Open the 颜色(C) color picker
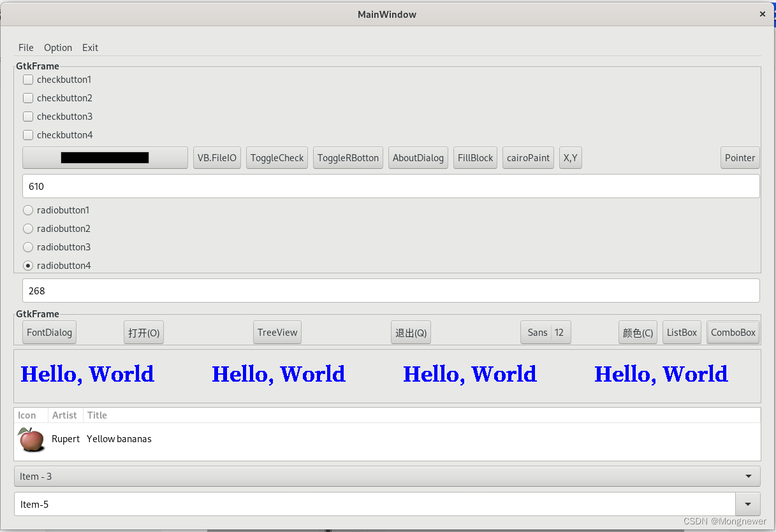 tap(638, 332)
